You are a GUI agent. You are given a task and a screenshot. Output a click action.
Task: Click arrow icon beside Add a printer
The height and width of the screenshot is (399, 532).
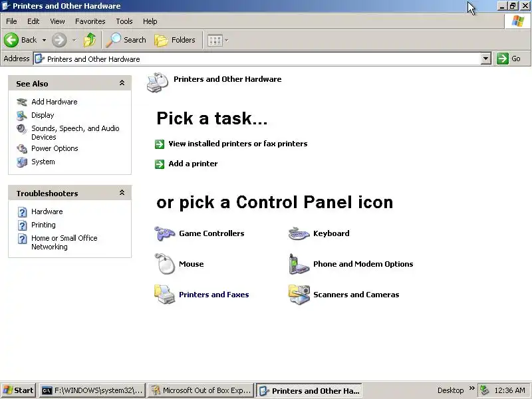pos(160,164)
